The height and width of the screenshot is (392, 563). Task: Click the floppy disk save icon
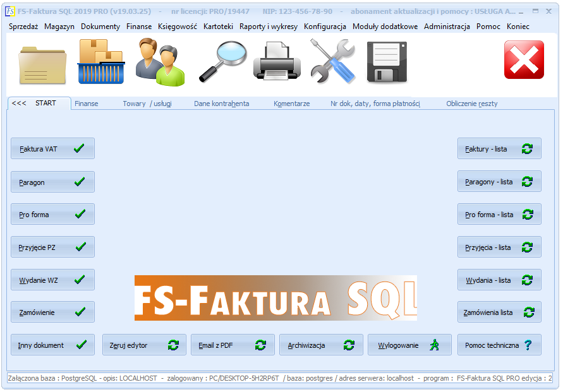point(387,62)
